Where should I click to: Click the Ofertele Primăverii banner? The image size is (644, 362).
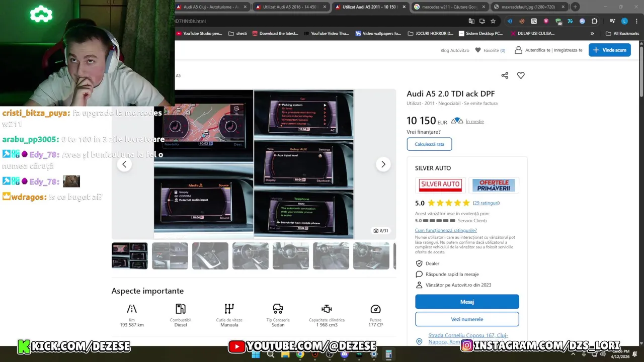pyautogui.click(x=493, y=185)
